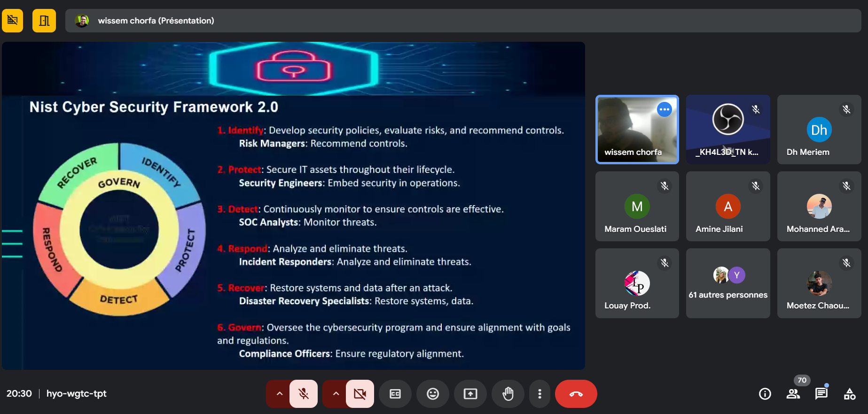Screen dimensions: 868x414
Task: Toggle the camera off button
Action: click(360, 394)
